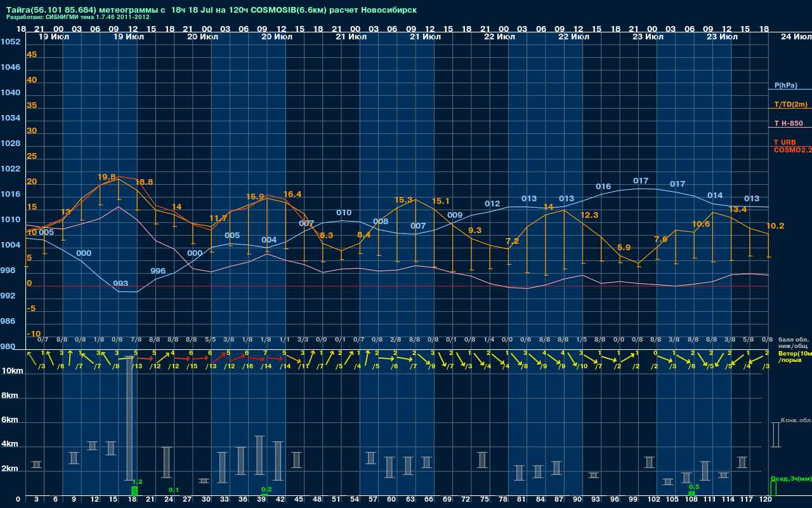The height and width of the screenshot is (508, 812).
Task: Click the pressure label 016
Action: coord(603,187)
